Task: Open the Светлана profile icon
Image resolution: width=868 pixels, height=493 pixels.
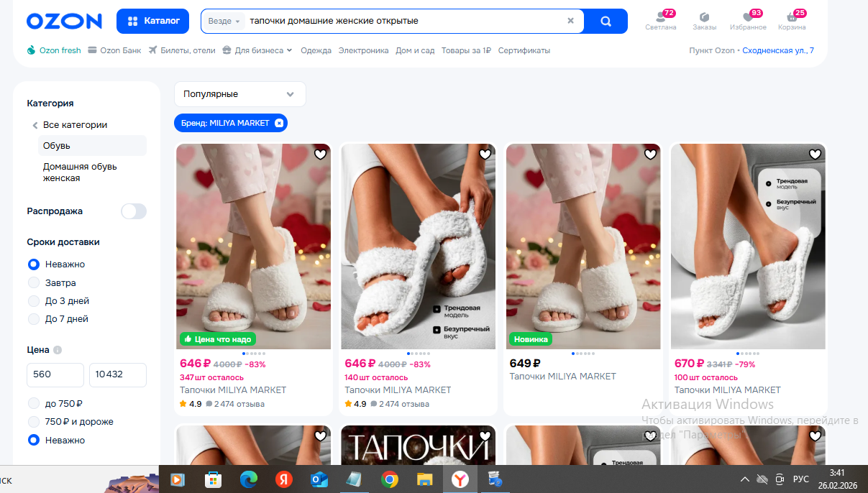Action: 661,20
